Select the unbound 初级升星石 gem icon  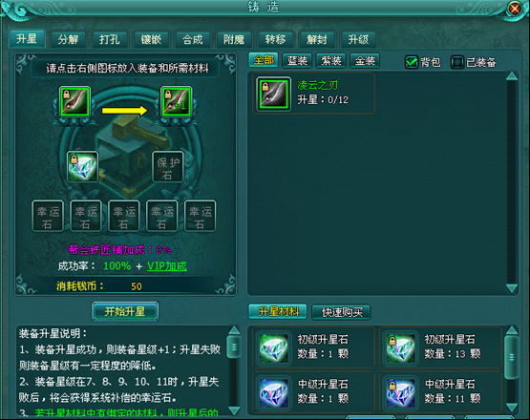(x=273, y=347)
